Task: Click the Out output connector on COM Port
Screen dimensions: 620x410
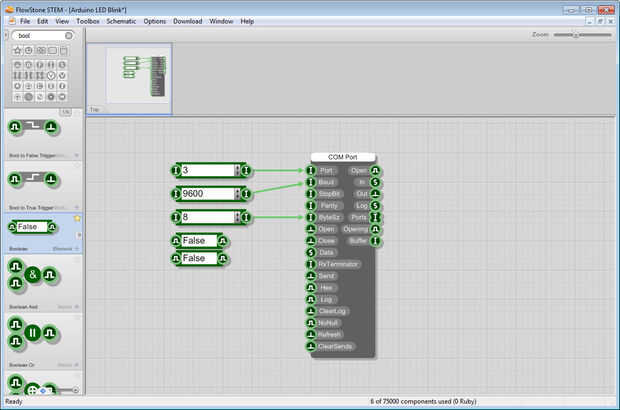Action: 375,194
